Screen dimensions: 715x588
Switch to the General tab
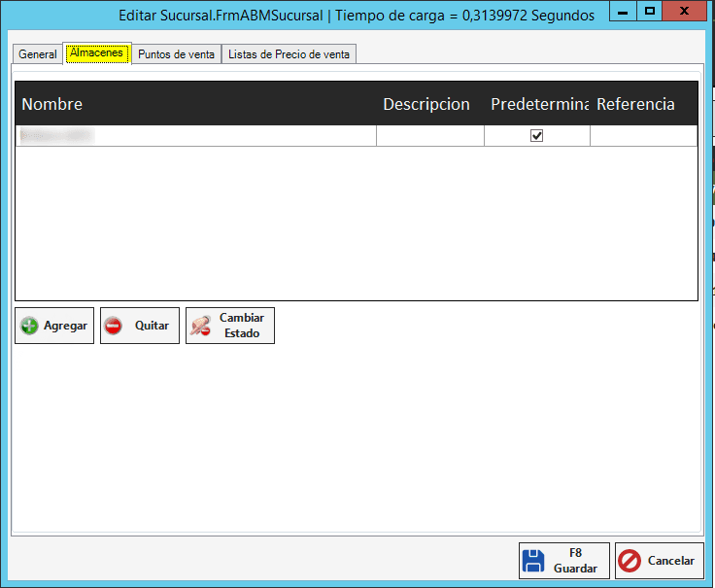pos(38,54)
